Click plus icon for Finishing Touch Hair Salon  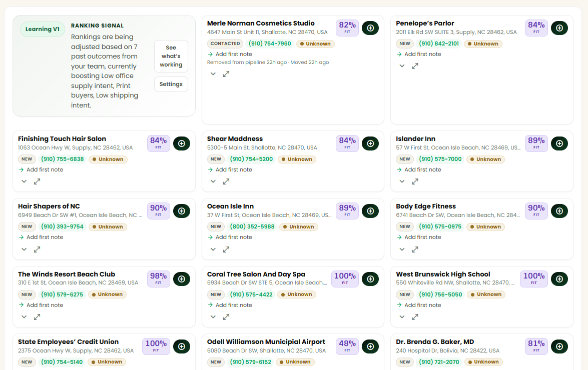pyautogui.click(x=182, y=143)
